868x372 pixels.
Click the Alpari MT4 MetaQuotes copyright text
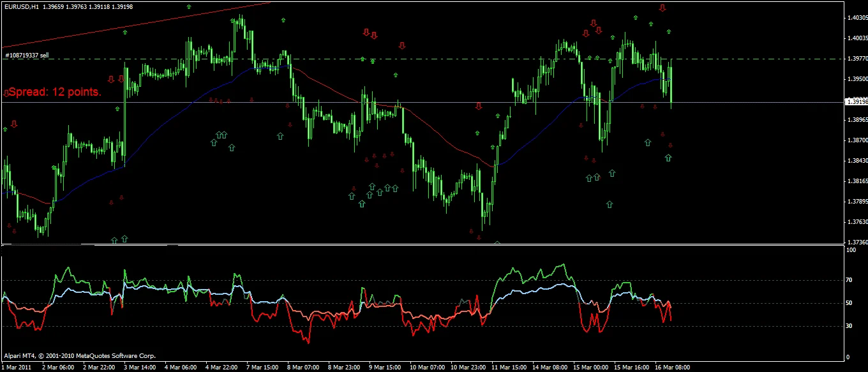[x=80, y=355]
